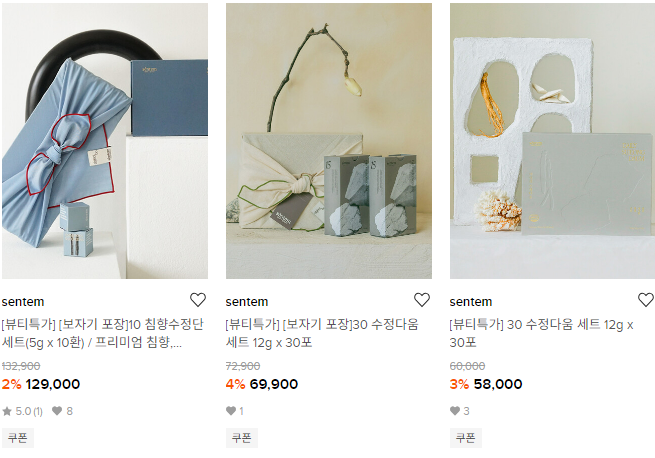Click 쿠폰 badge under second product
This screenshot has height=458, width=655.
click(x=242, y=438)
